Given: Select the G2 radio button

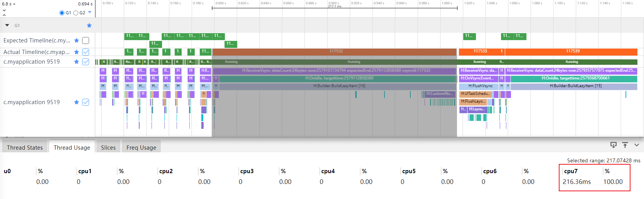Looking at the screenshot, I should 76,13.
